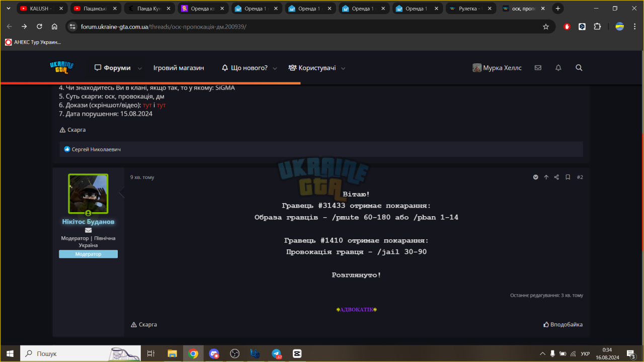The image size is (644, 362).
Task: Like the post with Вподобайка button
Action: coord(563,324)
